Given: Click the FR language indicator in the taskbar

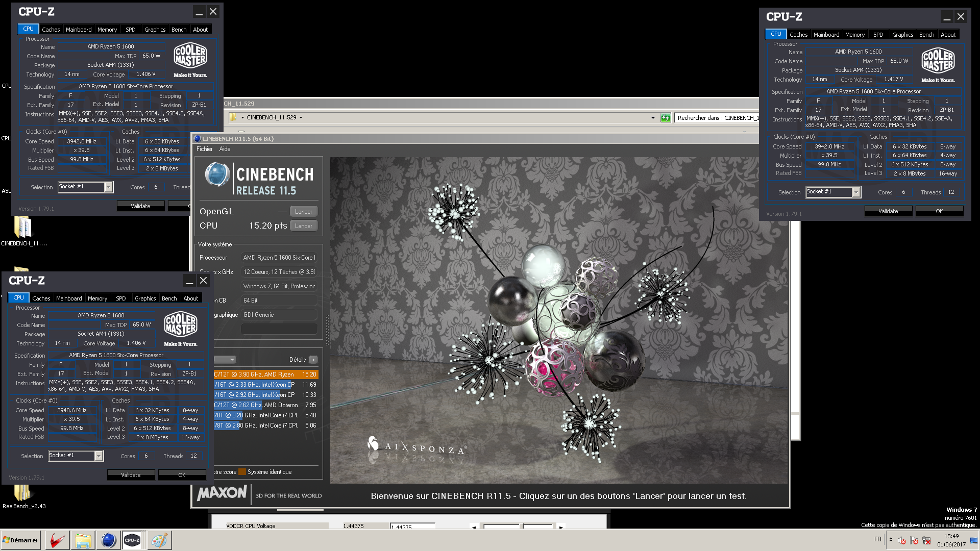Looking at the screenshot, I should tap(877, 539).
